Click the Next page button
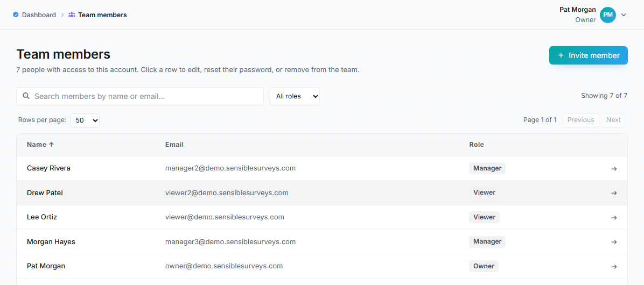The image size is (644, 285). coord(613,120)
